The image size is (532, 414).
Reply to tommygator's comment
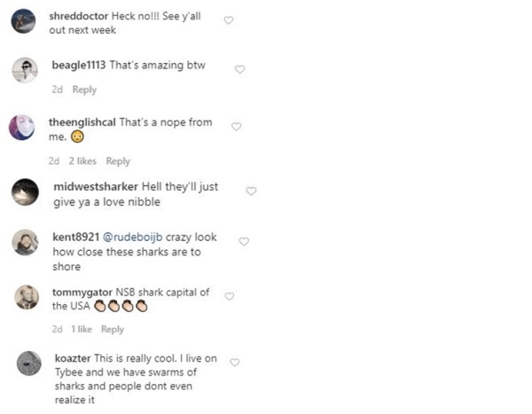pos(112,330)
